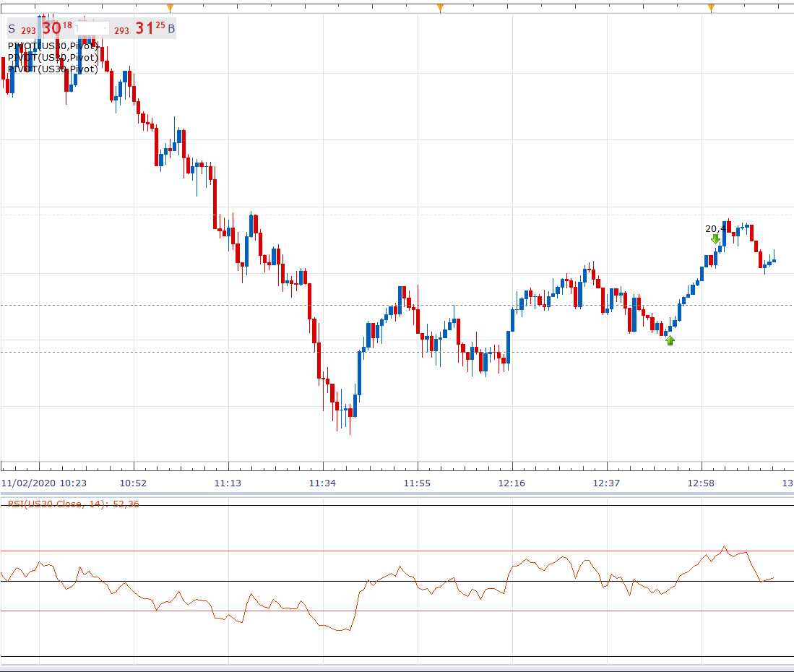The image size is (794, 672).
Task: Click the middle orange marker on top ruler
Action: (440, 8)
